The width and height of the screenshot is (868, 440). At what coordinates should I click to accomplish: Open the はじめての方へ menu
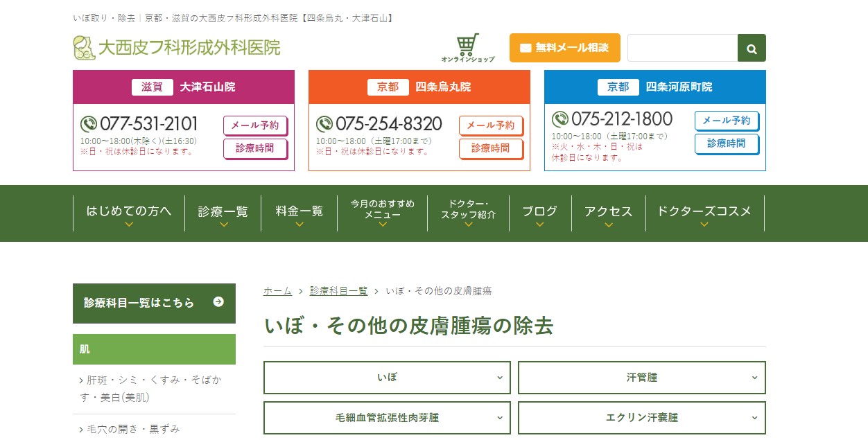pyautogui.click(x=129, y=213)
